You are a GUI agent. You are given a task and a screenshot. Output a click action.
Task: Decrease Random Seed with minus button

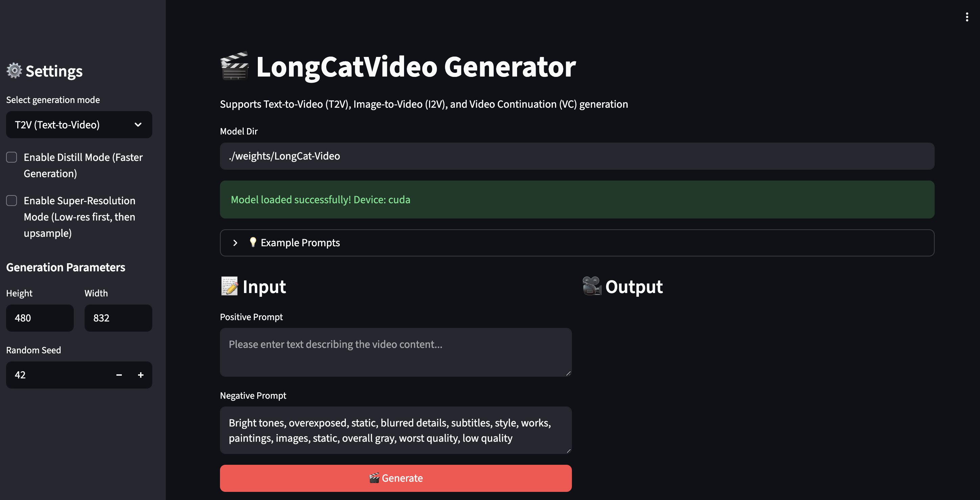click(x=119, y=375)
